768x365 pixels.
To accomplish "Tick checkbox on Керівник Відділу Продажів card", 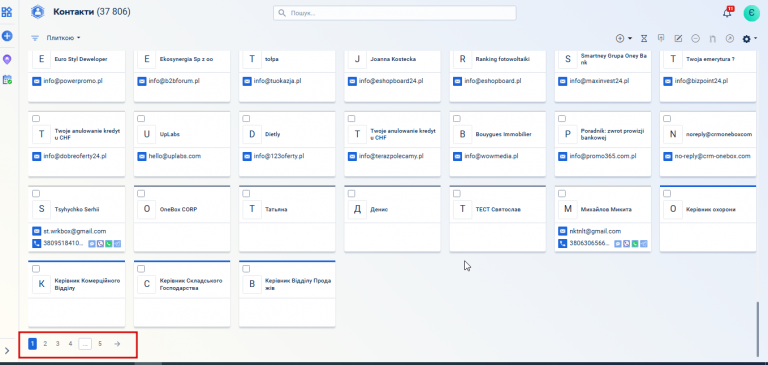I will tap(246, 268).
